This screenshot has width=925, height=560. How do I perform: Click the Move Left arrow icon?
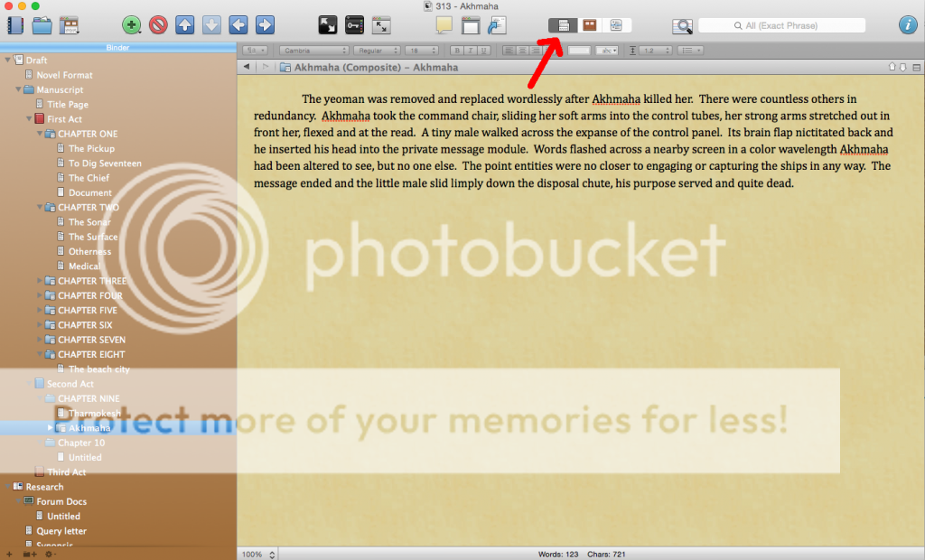click(238, 24)
